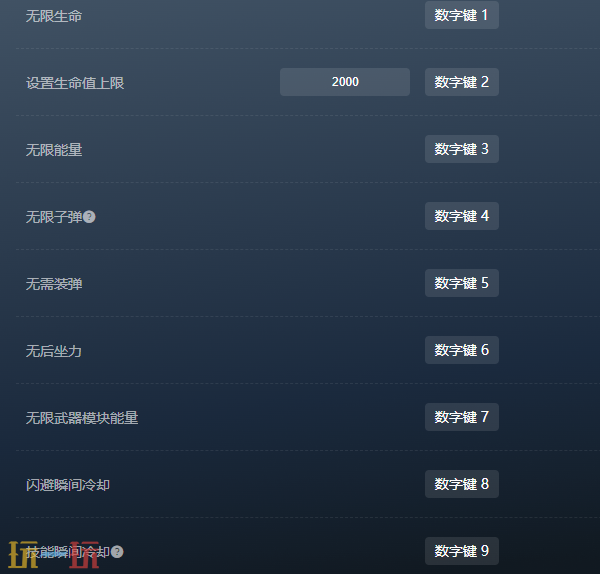Screen dimensions: 600x574
Task: Enable the 无后坐力 option
Action: 54,351
